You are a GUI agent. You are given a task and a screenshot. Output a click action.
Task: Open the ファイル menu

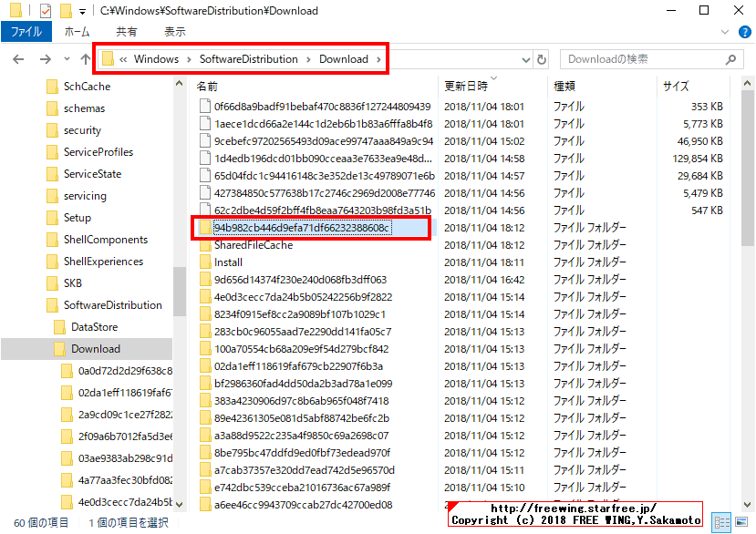click(27, 30)
